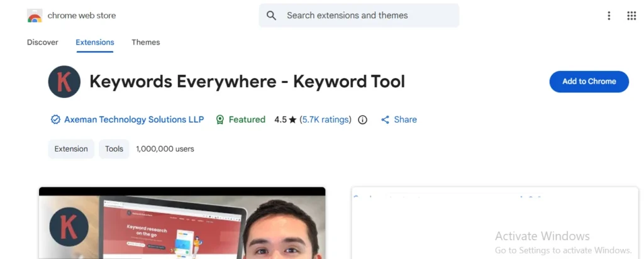Click the Featured label text
Image resolution: width=644 pixels, height=259 pixels.
point(247,119)
